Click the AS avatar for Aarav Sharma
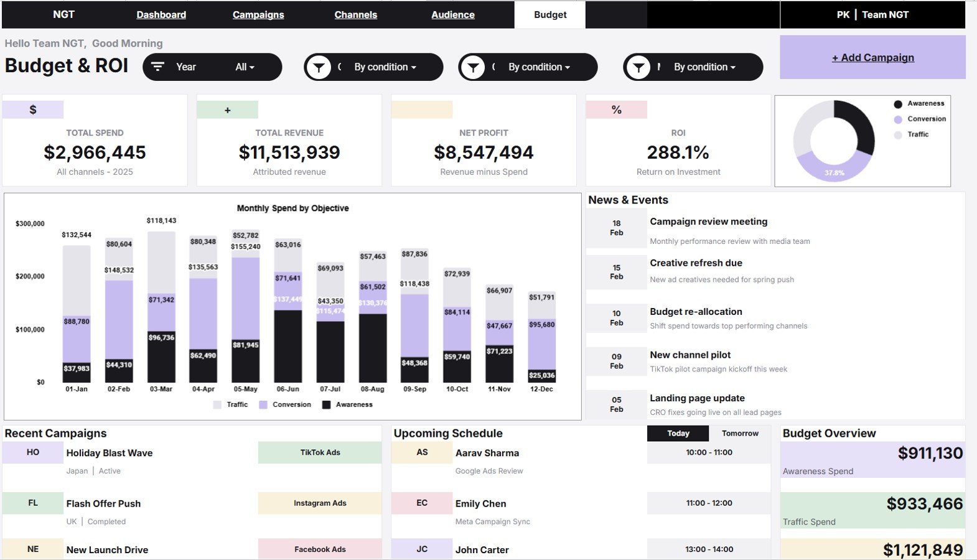 tap(422, 452)
